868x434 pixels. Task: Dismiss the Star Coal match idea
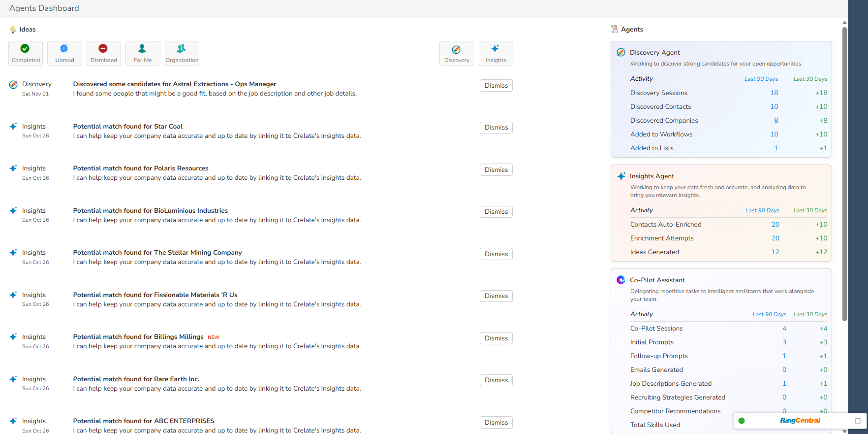pyautogui.click(x=496, y=128)
